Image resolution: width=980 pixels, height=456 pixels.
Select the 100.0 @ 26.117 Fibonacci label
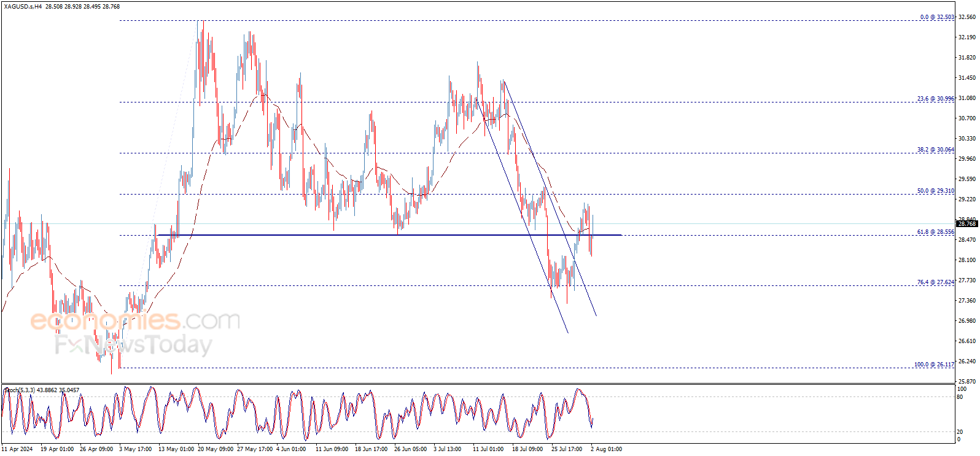(x=935, y=365)
